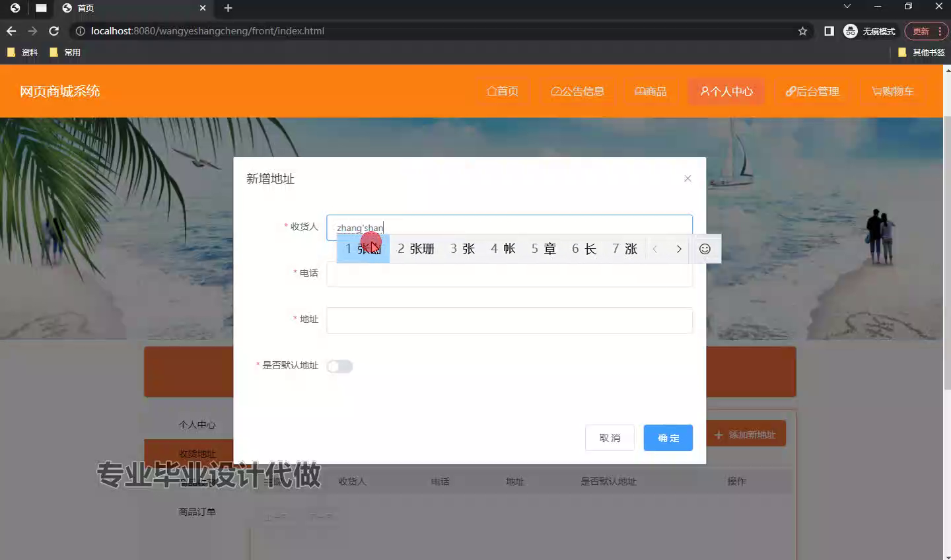Select 个人中心 in the sidebar

pos(197,425)
